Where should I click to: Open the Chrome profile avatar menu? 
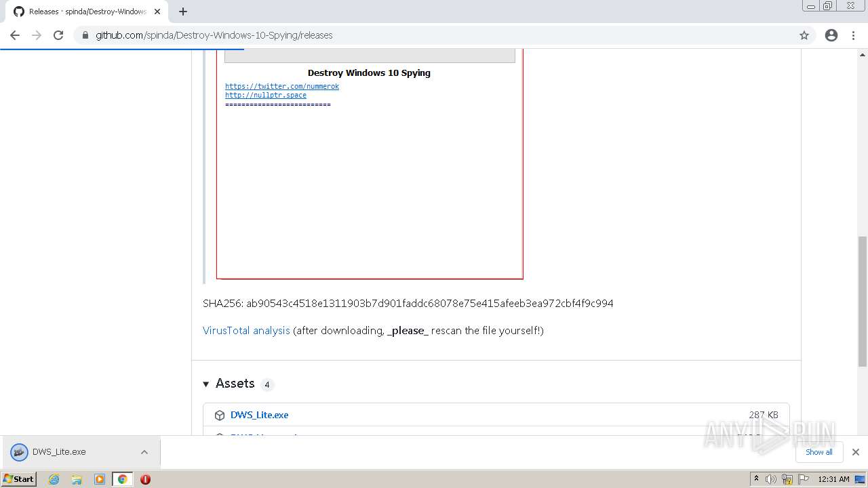point(831,35)
